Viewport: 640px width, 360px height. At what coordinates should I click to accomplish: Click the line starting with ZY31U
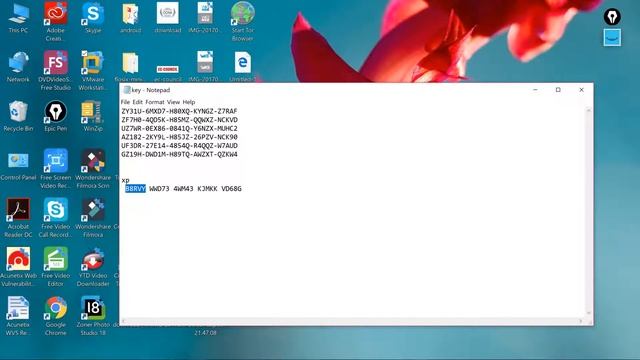pos(179,111)
